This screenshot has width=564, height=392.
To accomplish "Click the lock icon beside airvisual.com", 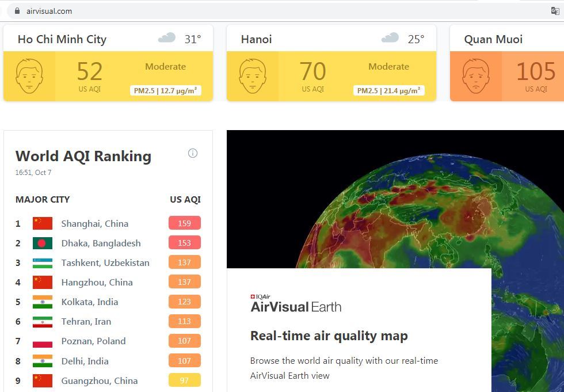I will [x=17, y=11].
